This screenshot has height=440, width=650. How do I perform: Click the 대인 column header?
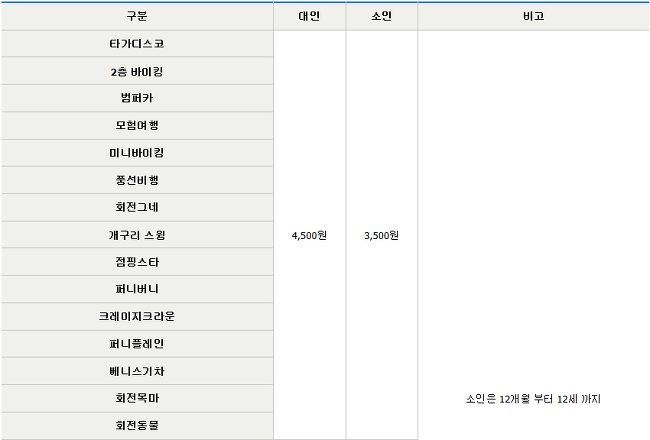(309, 16)
